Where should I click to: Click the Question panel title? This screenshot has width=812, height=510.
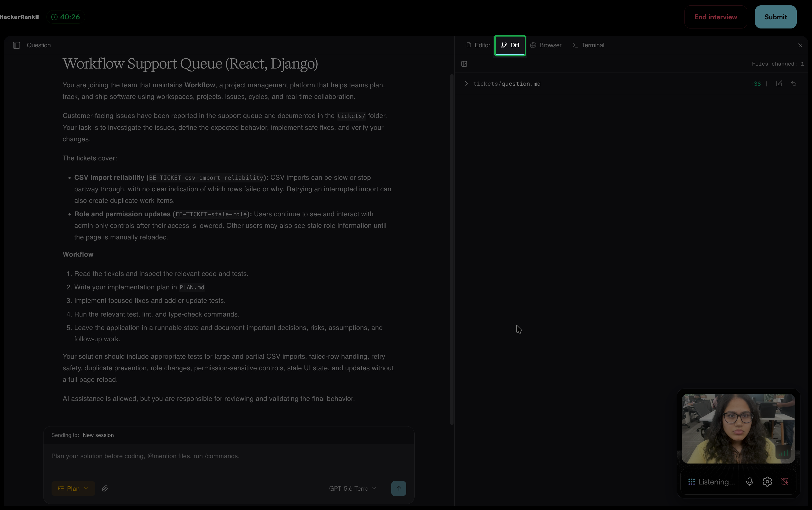[39, 45]
